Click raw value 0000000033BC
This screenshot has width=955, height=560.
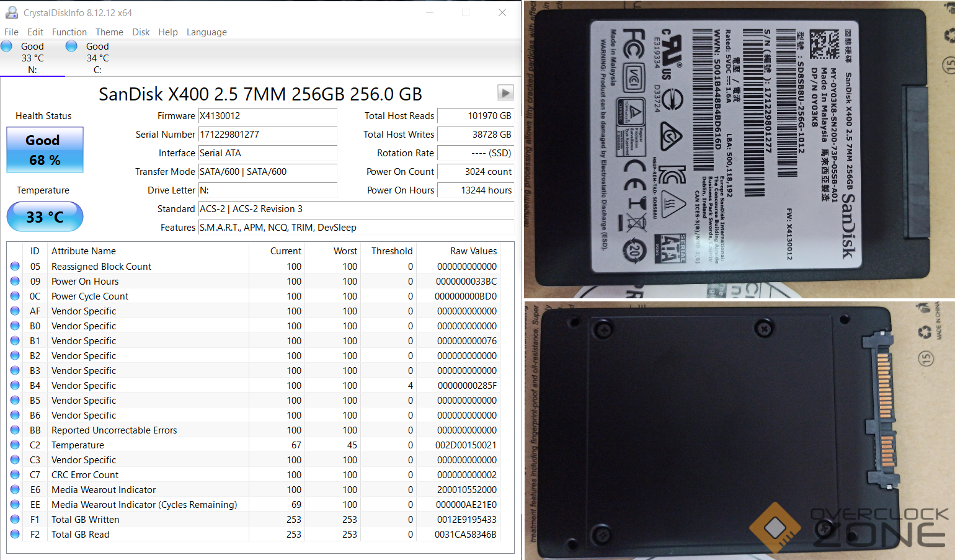coord(466,282)
